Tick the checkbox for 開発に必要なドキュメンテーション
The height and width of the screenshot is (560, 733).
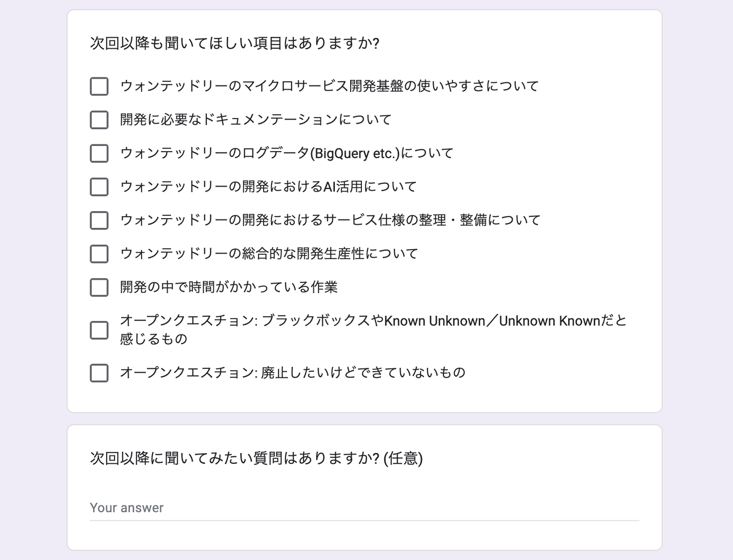click(99, 120)
